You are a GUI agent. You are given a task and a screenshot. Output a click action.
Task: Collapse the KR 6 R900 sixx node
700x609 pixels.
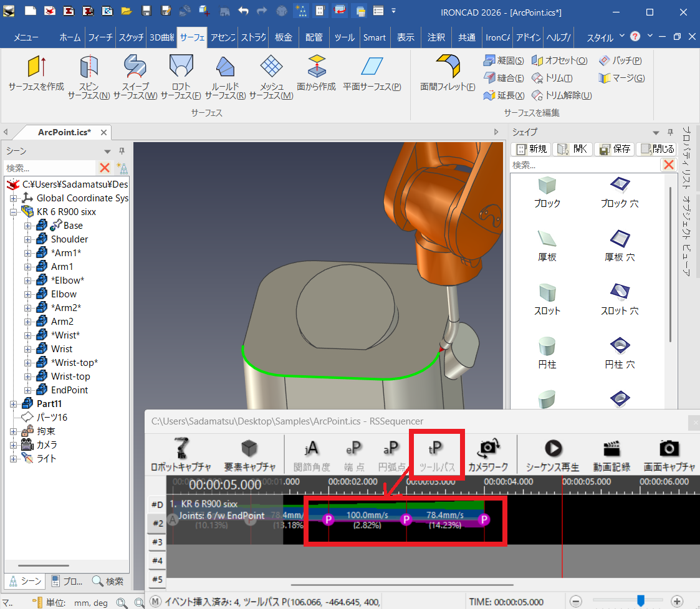(x=13, y=212)
